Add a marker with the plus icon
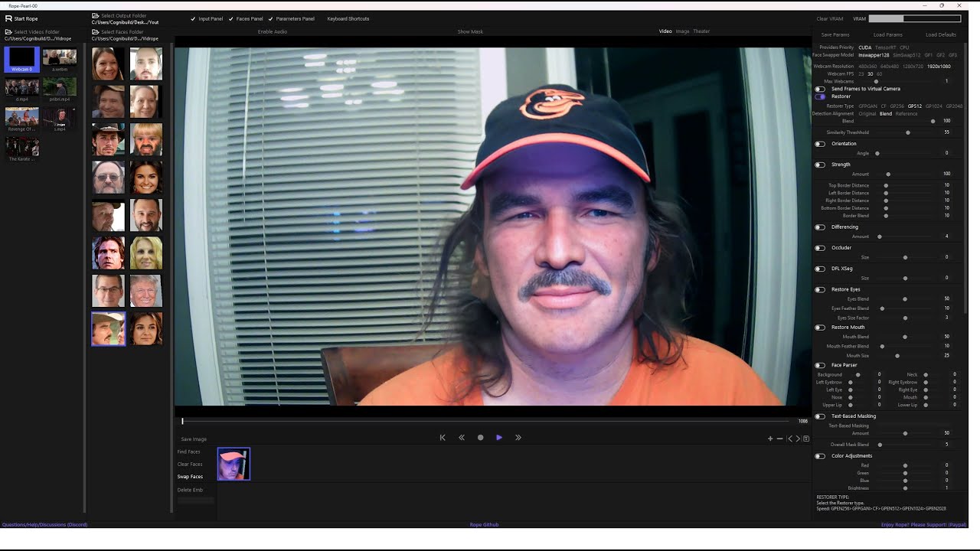 pyautogui.click(x=770, y=439)
